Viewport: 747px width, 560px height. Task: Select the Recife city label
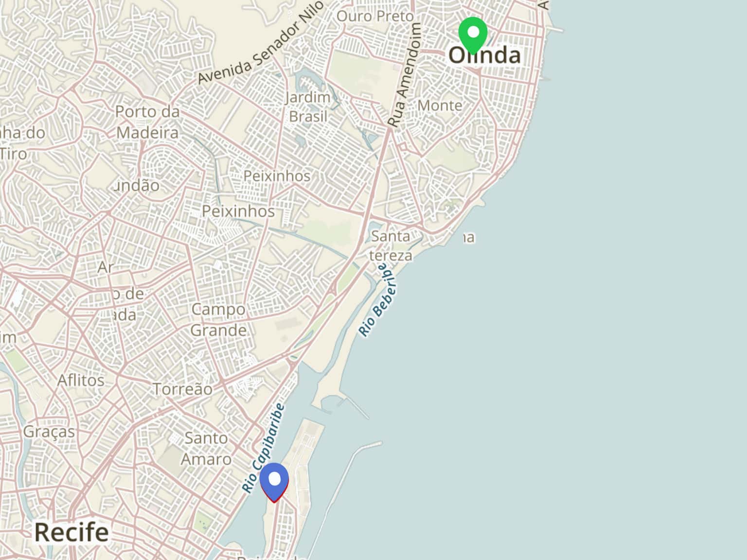[71, 532]
